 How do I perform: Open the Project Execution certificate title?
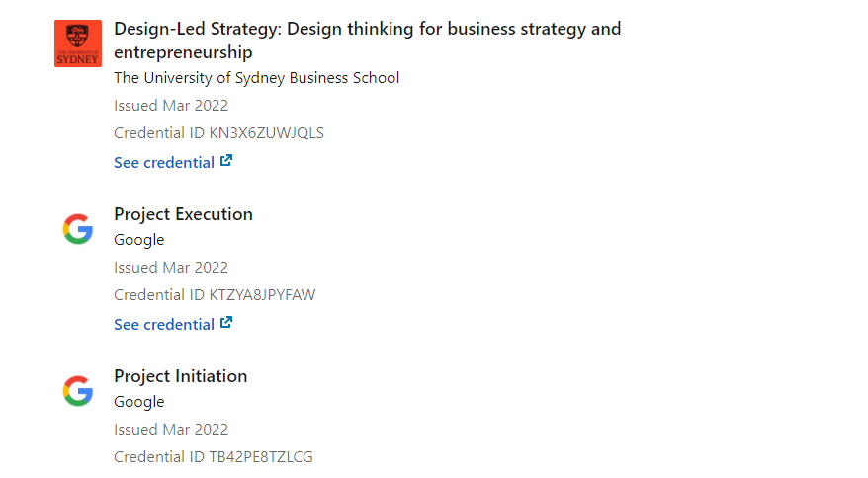(183, 214)
